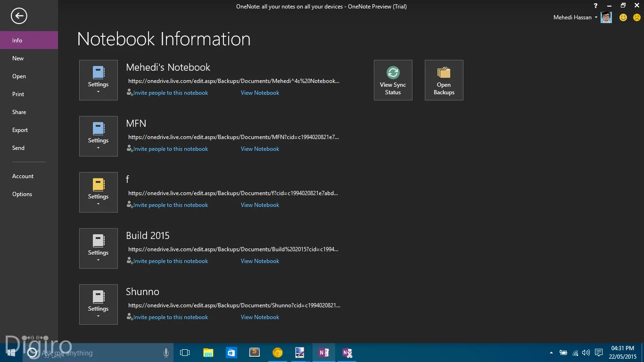Click View Notebook for Build 2015
The width and height of the screenshot is (644, 362).
click(x=260, y=261)
